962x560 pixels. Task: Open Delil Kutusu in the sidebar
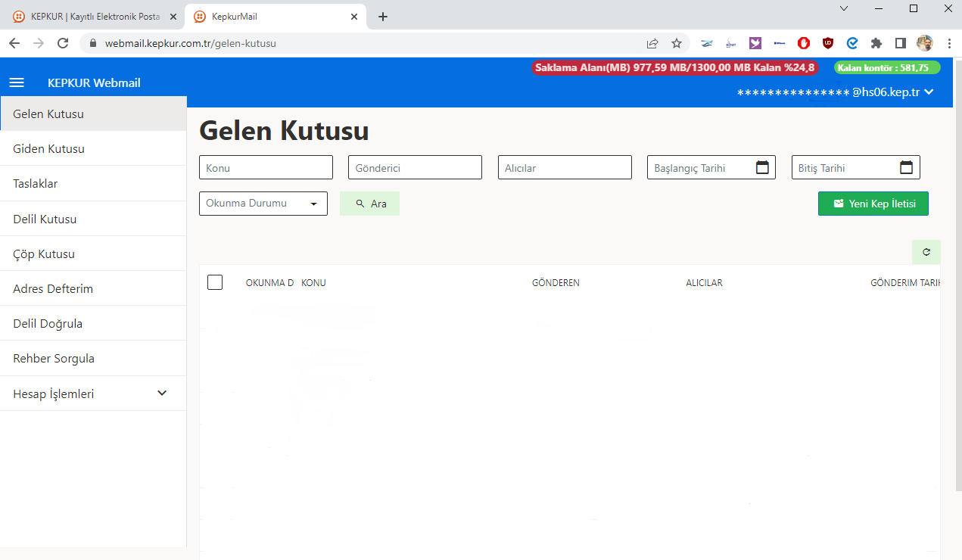(93, 219)
